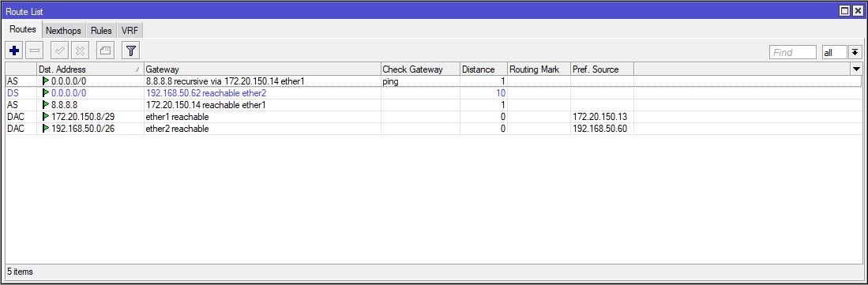Click Pref. Source '192.168.50.60' cell
The width and height of the screenshot is (868, 285).
click(602, 129)
